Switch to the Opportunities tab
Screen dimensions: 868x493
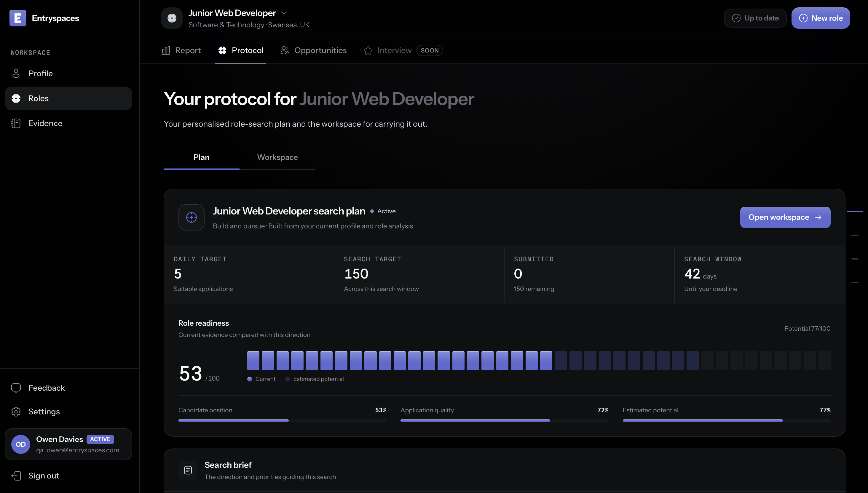[x=313, y=50]
